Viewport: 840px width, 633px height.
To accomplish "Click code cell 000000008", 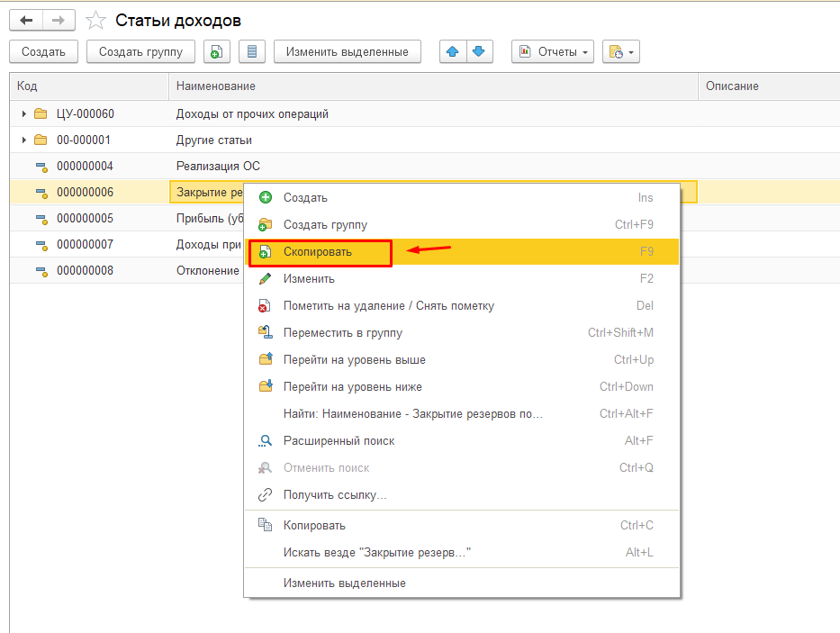I will (86, 271).
